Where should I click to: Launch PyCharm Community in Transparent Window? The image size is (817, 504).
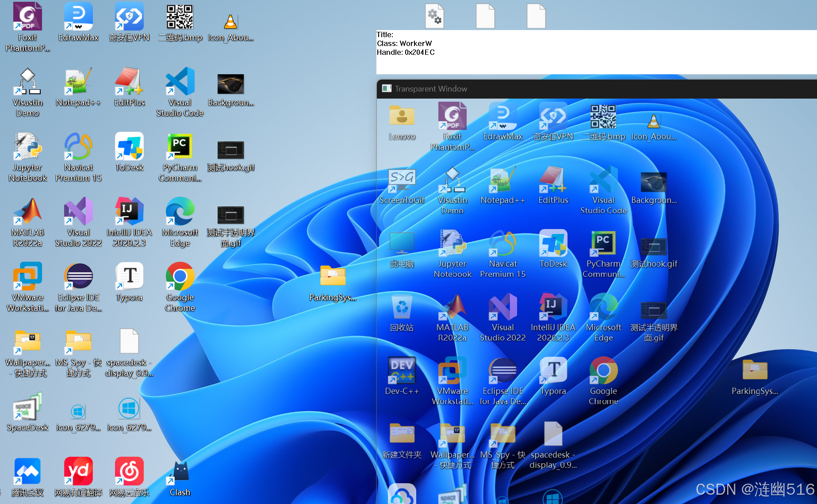coord(604,254)
